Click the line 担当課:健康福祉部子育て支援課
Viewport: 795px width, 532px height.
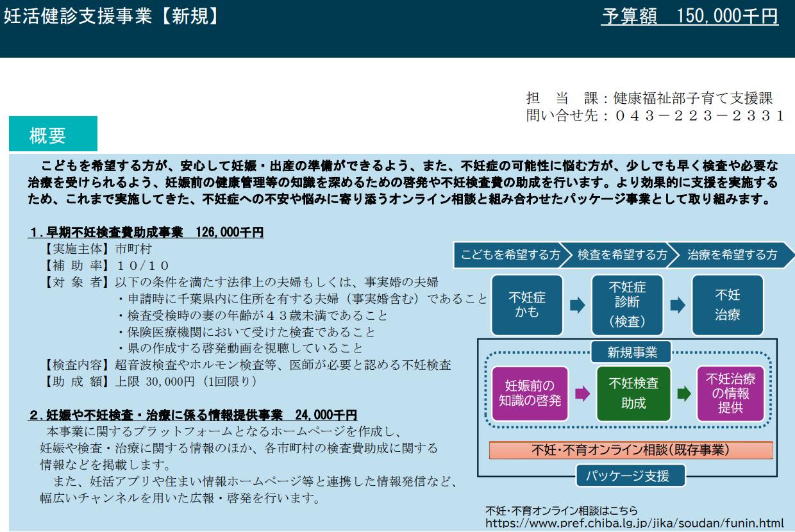650,99
